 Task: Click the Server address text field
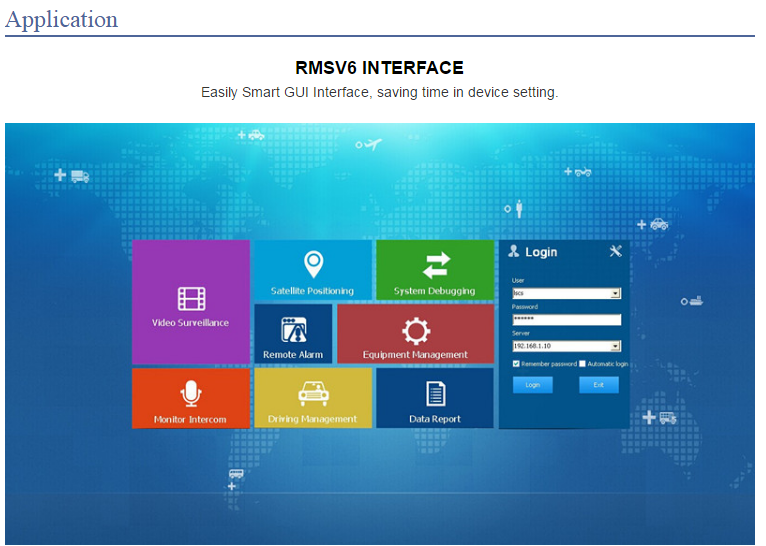click(x=562, y=346)
